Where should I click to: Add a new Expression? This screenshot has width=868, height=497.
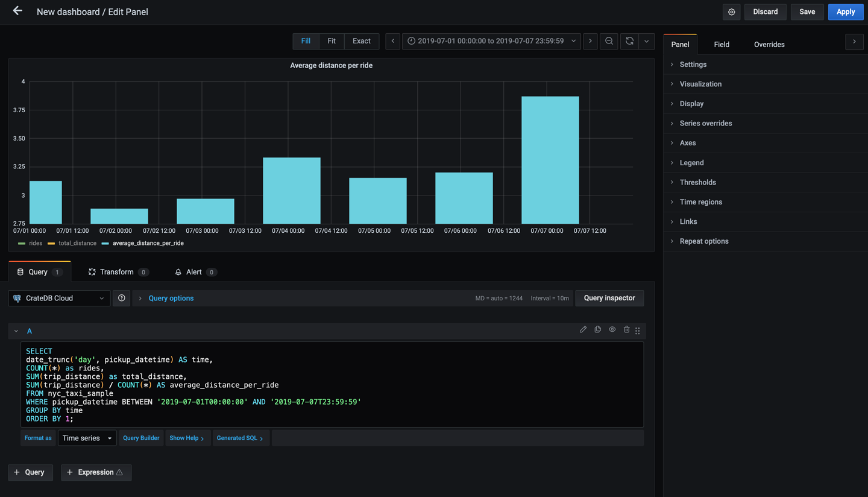96,472
